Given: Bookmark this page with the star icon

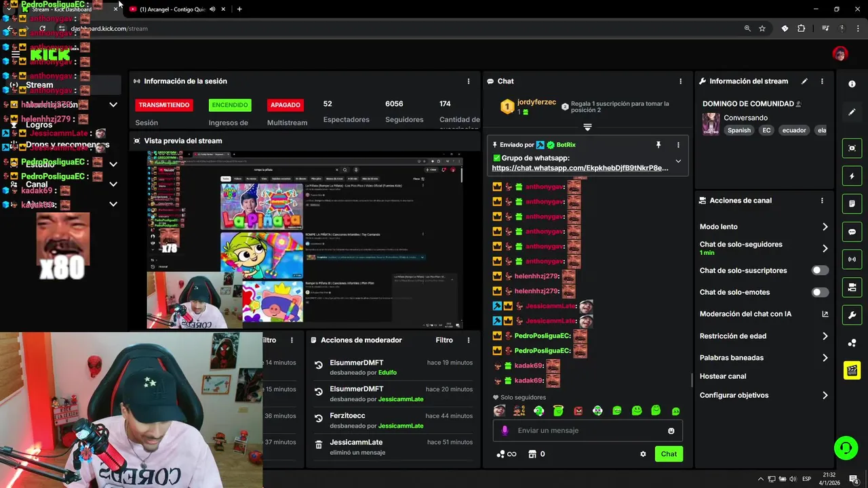Looking at the screenshot, I should 762,28.
